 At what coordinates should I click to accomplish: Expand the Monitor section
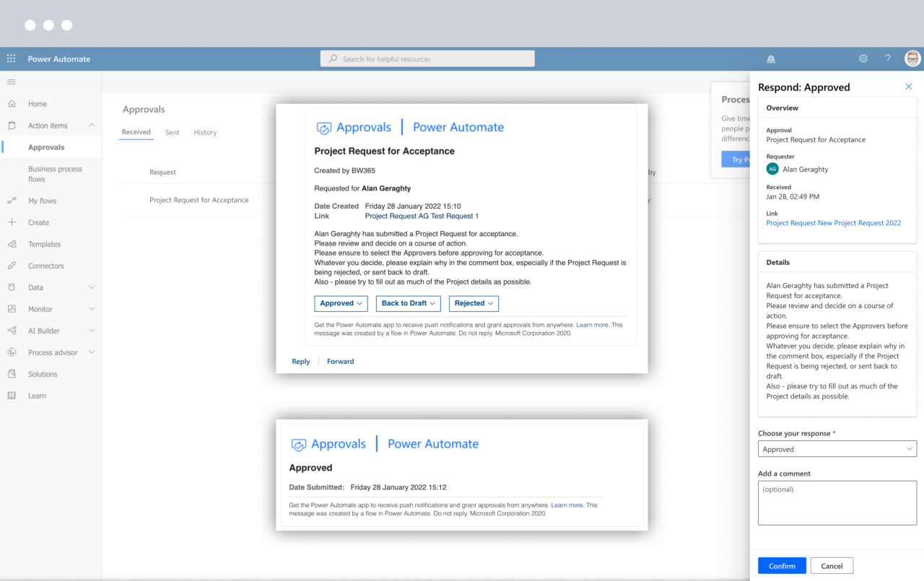pos(92,309)
